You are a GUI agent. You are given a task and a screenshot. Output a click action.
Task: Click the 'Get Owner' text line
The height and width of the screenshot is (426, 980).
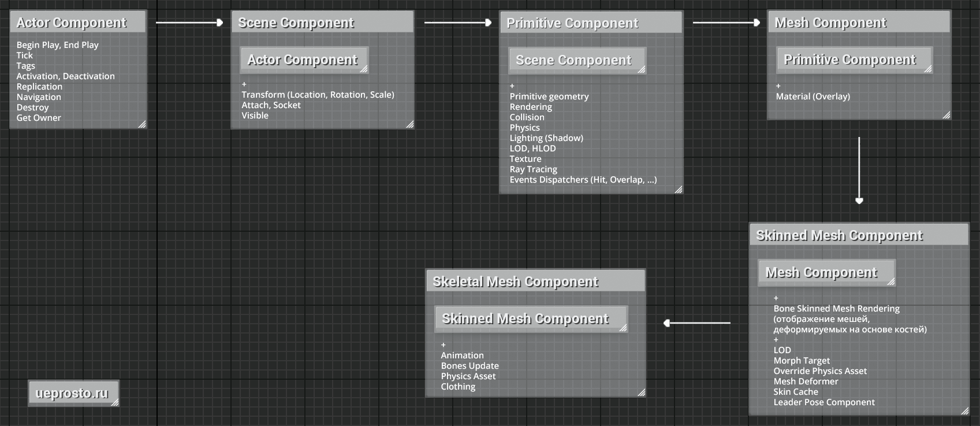point(39,117)
